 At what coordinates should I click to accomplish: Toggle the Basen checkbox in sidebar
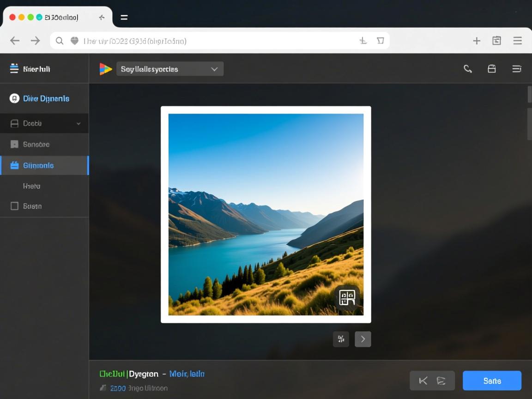click(14, 206)
